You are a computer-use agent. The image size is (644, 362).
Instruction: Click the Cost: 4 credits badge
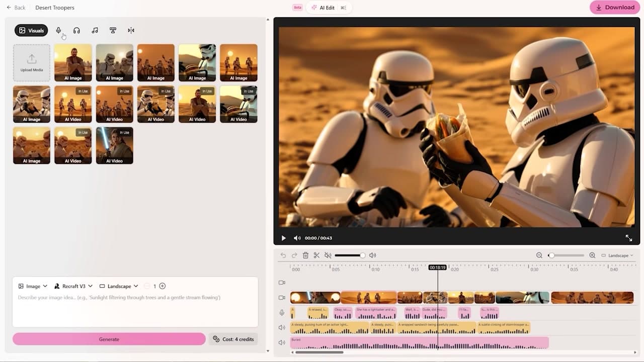click(233, 339)
